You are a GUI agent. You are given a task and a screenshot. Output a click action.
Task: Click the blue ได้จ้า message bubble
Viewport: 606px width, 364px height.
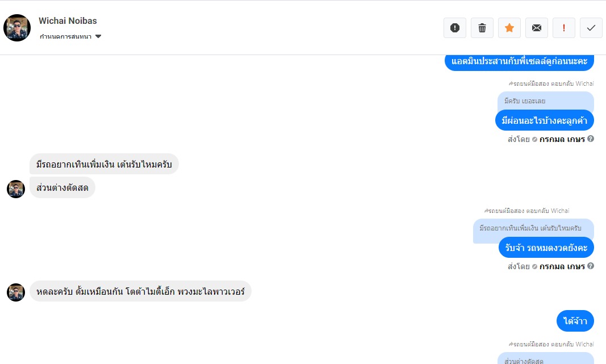point(575,321)
